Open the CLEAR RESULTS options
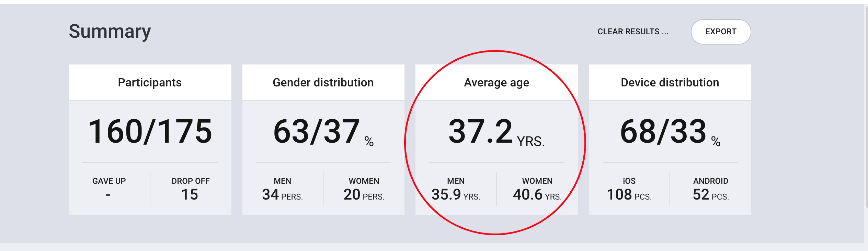The width and height of the screenshot is (868, 251). 633,32
